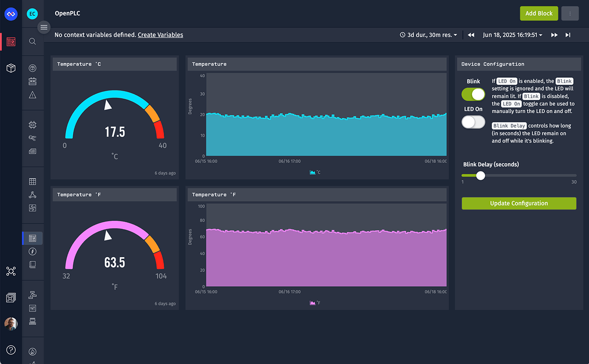Open the data tables grid icon
The height and width of the screenshot is (364, 589).
(32, 181)
